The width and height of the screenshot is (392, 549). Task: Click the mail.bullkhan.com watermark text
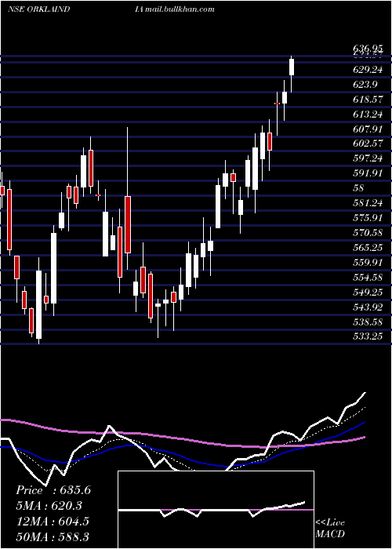click(x=180, y=9)
